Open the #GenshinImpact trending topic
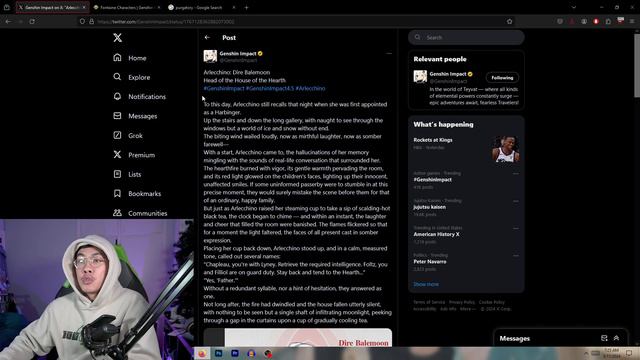 click(432, 180)
